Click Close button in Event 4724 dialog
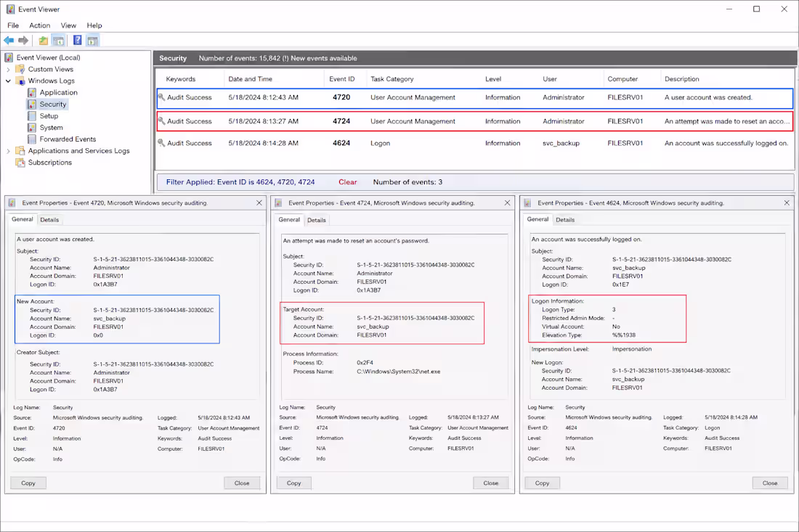 (x=491, y=483)
